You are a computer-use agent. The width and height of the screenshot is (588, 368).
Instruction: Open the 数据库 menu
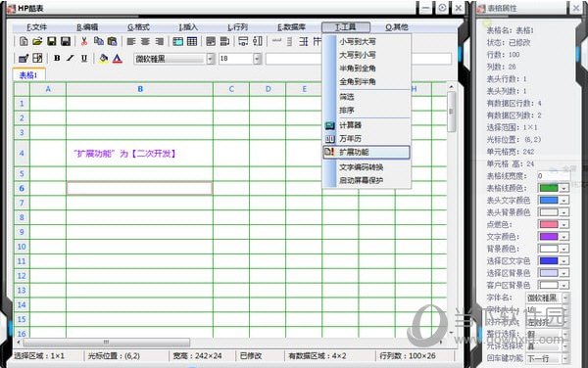(291, 27)
